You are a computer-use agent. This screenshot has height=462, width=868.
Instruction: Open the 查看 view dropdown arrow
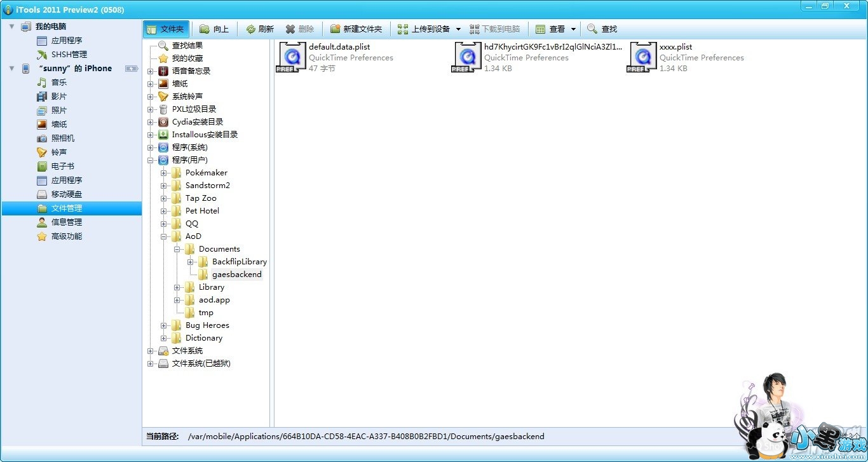click(x=573, y=29)
